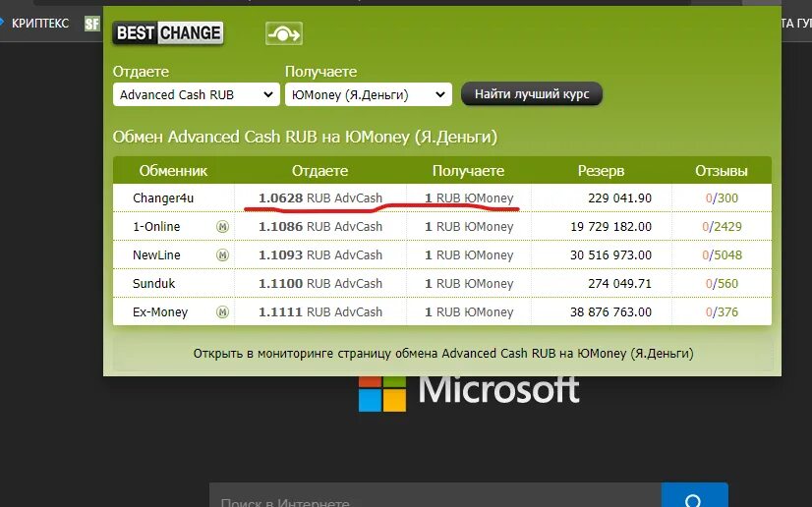Open the Ex-Money reviews 0/376
The image size is (812, 507).
point(722,311)
